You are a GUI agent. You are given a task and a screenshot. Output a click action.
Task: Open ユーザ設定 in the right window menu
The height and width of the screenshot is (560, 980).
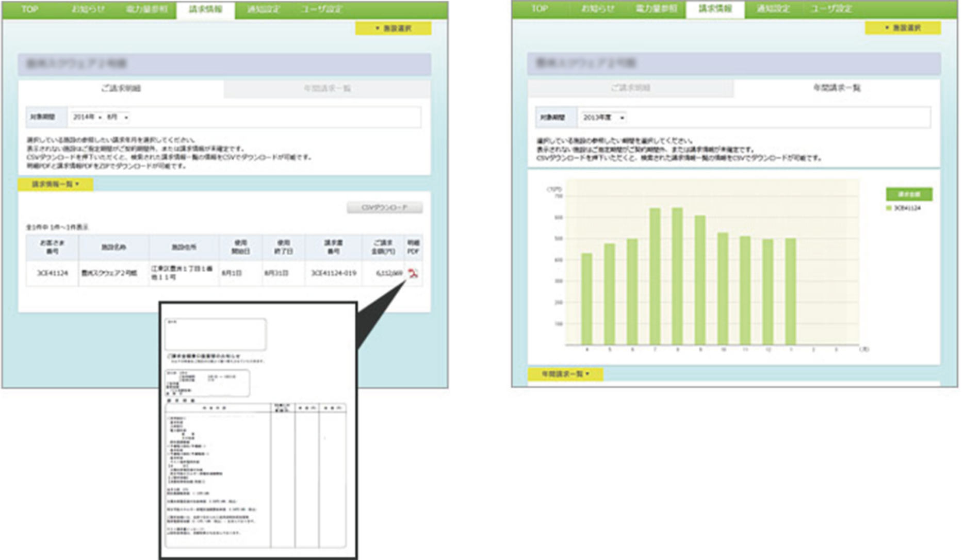point(831,9)
